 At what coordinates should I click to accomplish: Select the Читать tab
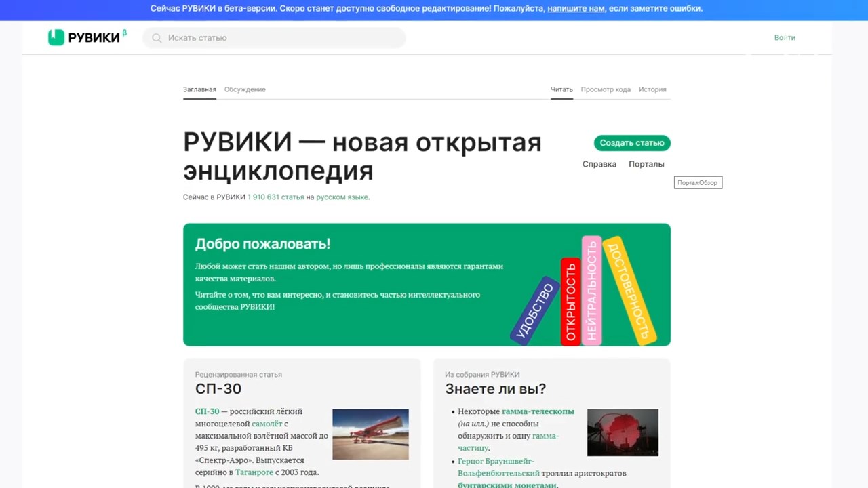pyautogui.click(x=561, y=89)
